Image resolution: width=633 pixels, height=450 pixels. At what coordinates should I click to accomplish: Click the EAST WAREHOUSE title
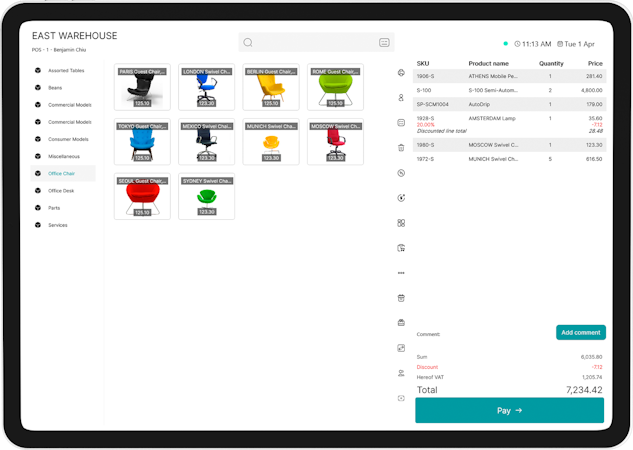click(x=75, y=36)
